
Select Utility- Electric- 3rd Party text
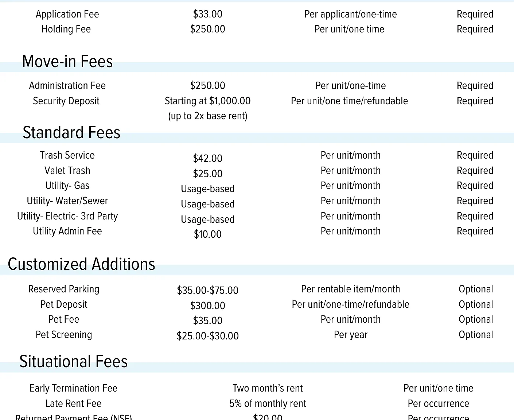click(x=67, y=216)
